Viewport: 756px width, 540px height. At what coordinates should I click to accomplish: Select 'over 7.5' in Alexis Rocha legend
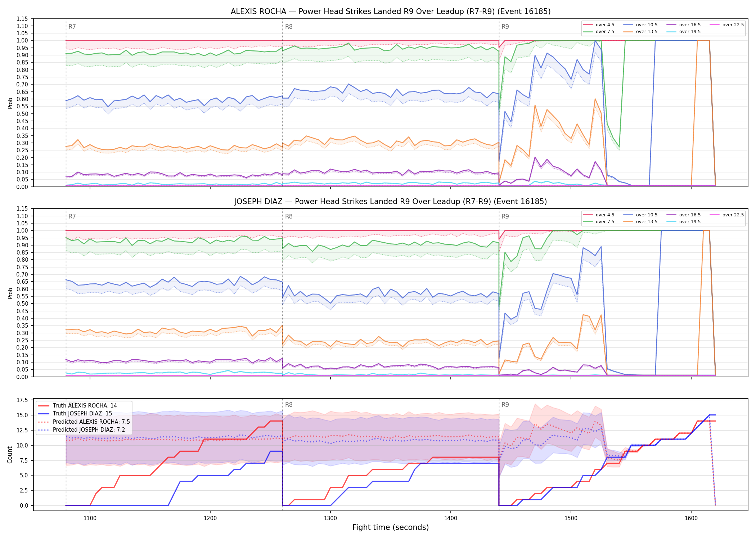coord(599,32)
